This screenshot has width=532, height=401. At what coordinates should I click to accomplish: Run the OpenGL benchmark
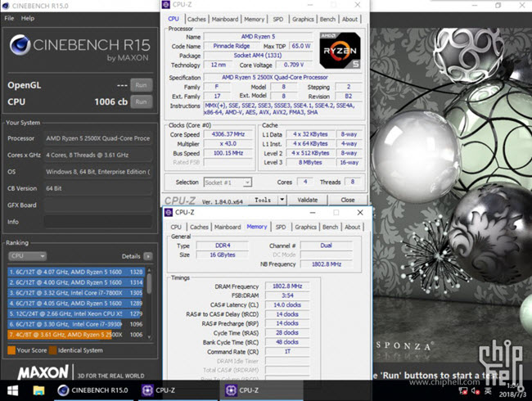(x=142, y=85)
